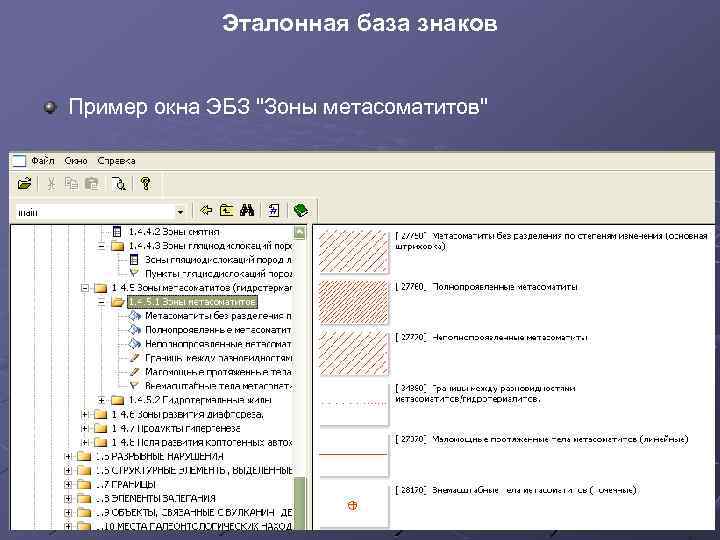Open the main combo box dropdown arrow
720x540 pixels.
click(x=180, y=212)
